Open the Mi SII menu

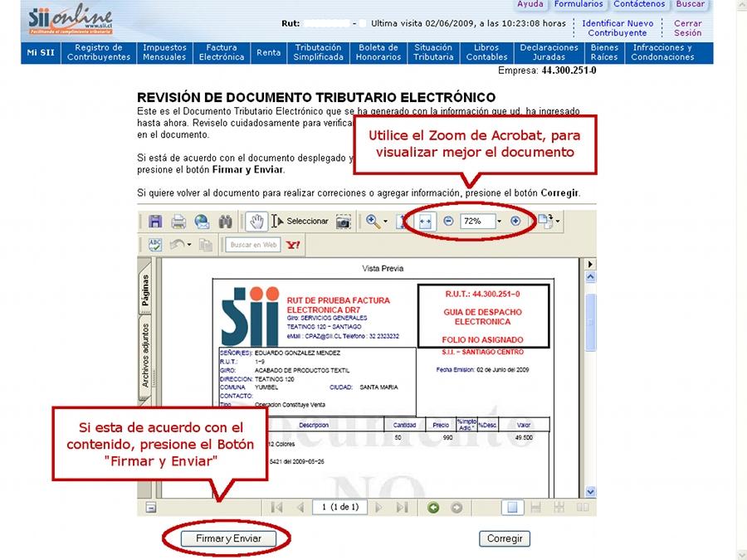click(41, 52)
